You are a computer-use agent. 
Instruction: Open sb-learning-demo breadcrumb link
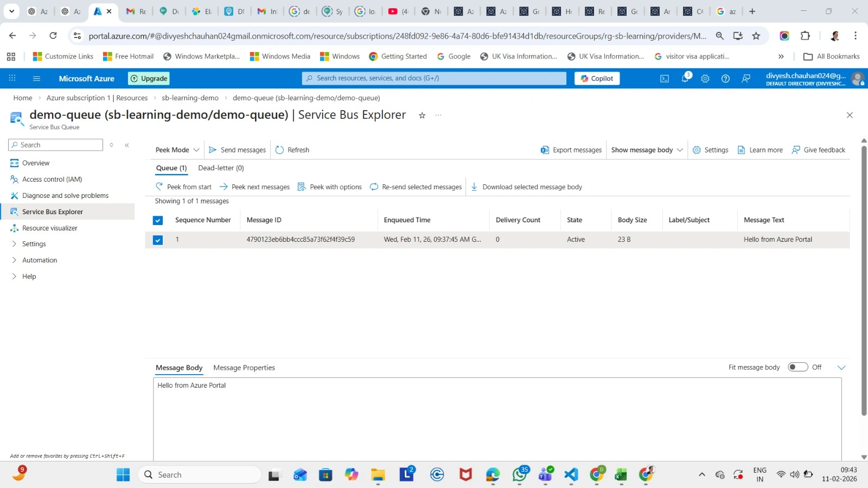(x=190, y=98)
